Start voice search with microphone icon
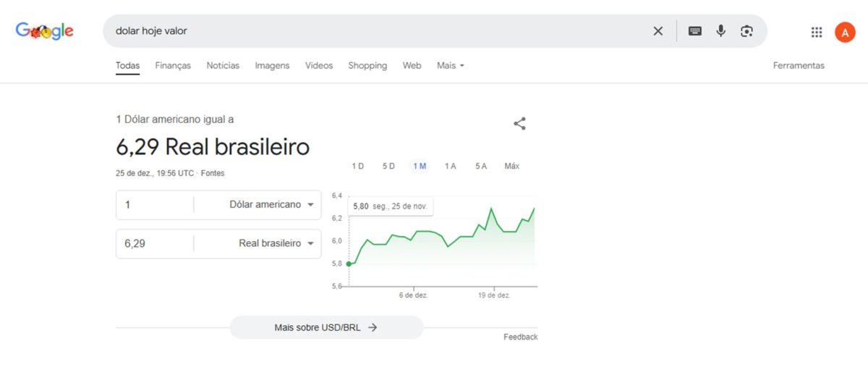 720,31
